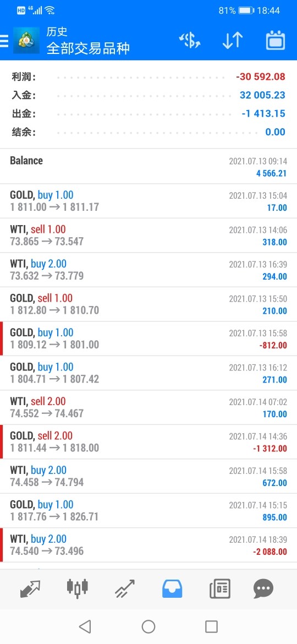Screen dimensions: 297x644
Task: Select the GOLD buy -812.00 losing trade
Action: [148, 339]
